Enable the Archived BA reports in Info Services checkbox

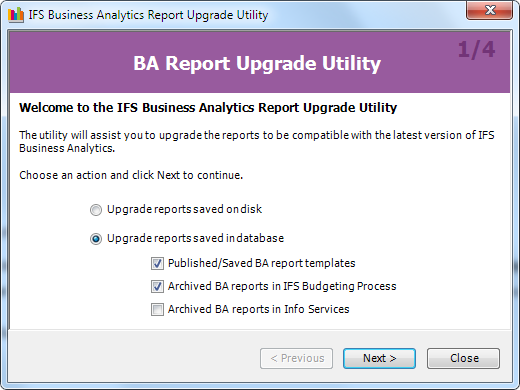[157, 309]
